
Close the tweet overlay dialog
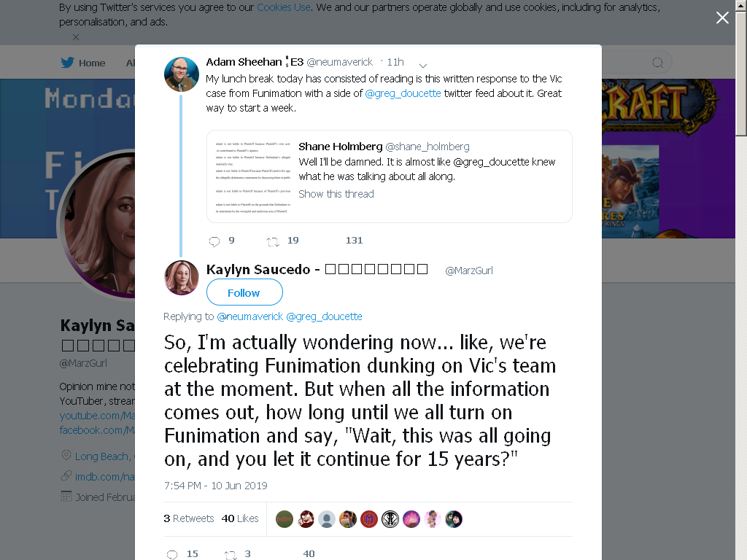tap(722, 17)
